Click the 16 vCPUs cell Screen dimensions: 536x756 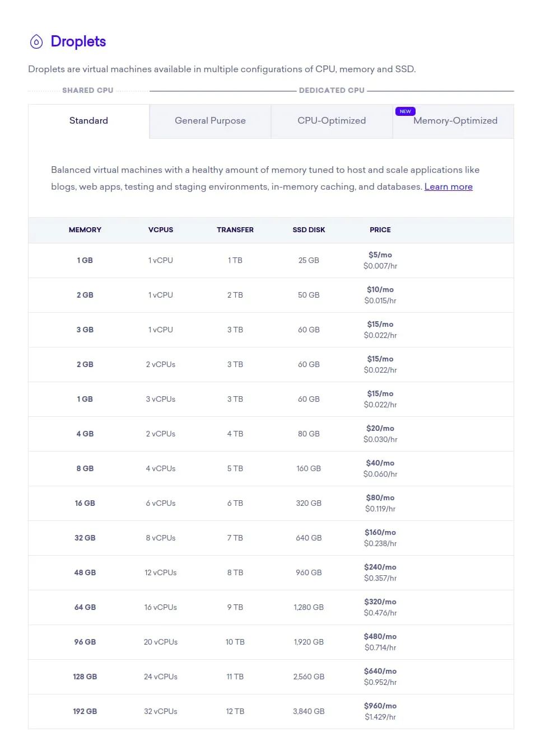tap(161, 608)
